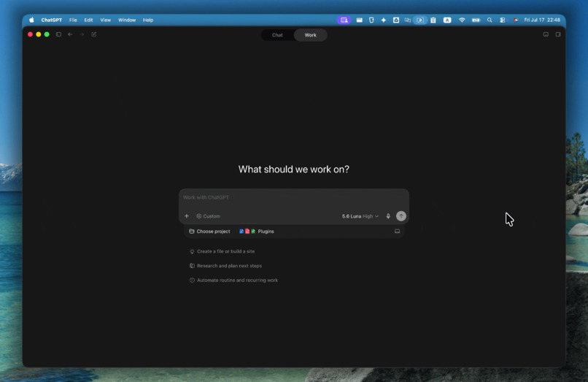Switch to the Chat tab

point(277,35)
